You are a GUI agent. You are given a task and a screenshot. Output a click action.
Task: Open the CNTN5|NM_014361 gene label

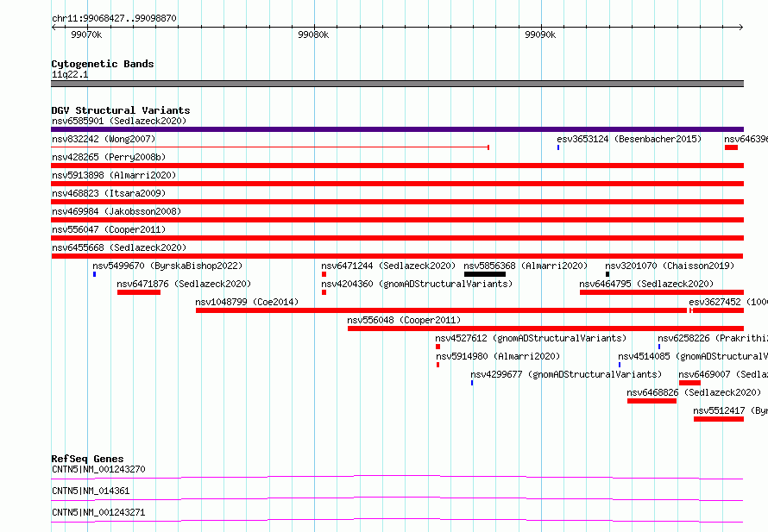pos(91,491)
